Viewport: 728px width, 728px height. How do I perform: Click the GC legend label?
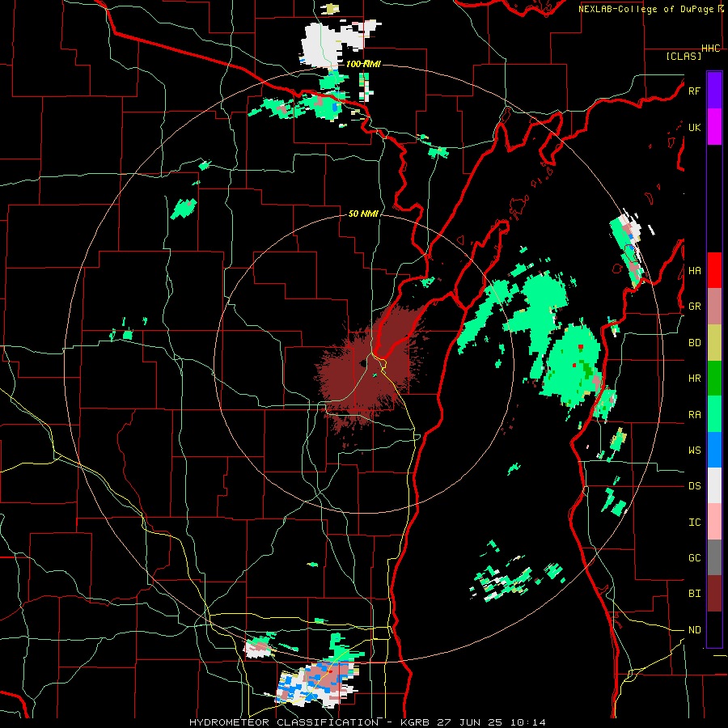694,558
